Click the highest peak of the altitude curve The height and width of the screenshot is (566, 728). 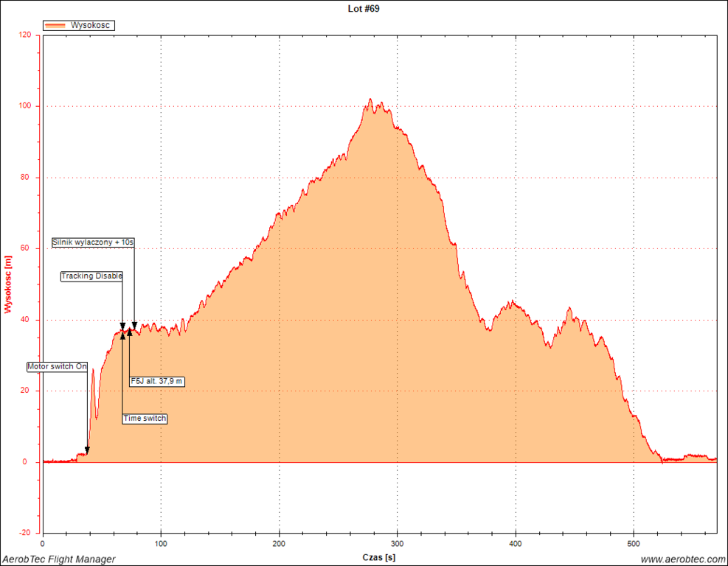point(371,99)
